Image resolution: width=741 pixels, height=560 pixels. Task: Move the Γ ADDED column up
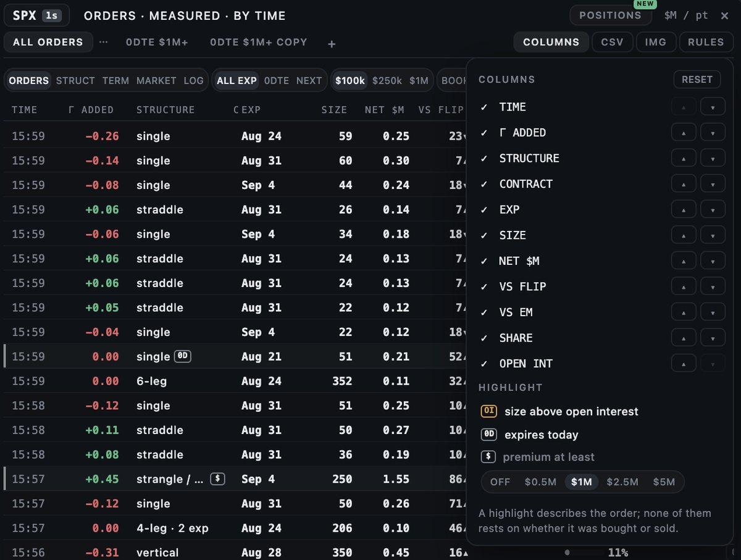click(x=684, y=133)
